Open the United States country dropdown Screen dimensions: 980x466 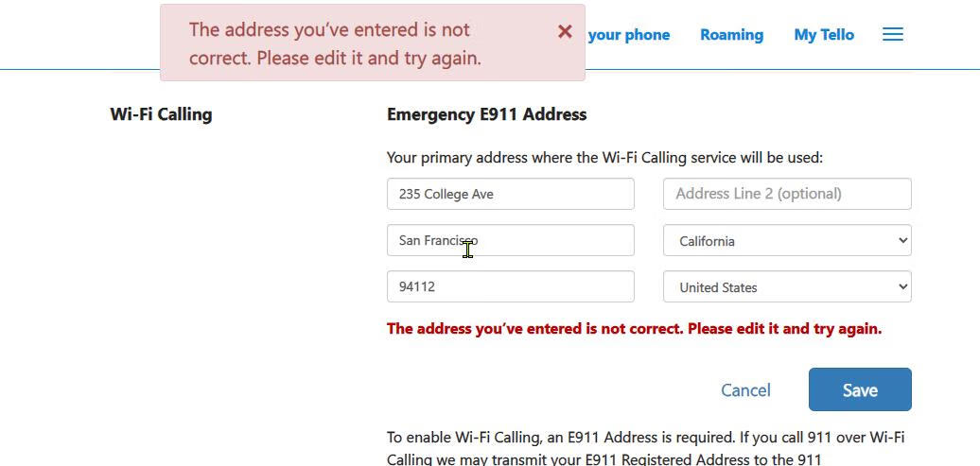point(787,286)
